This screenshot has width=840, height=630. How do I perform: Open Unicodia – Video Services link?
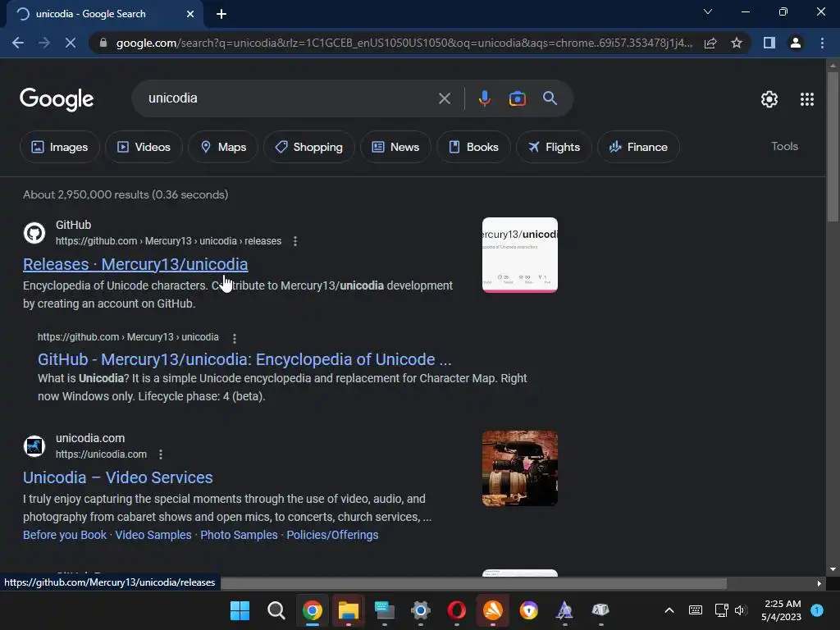click(x=118, y=477)
